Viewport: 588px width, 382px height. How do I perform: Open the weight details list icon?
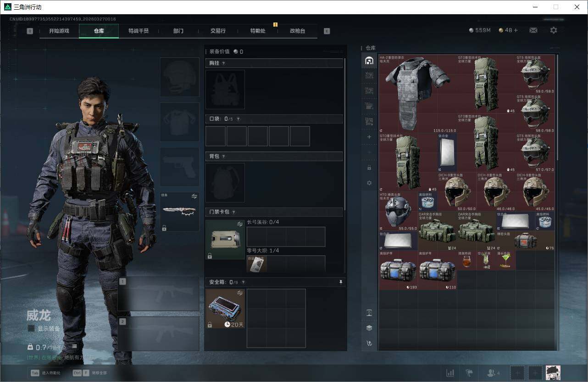click(x=74, y=347)
